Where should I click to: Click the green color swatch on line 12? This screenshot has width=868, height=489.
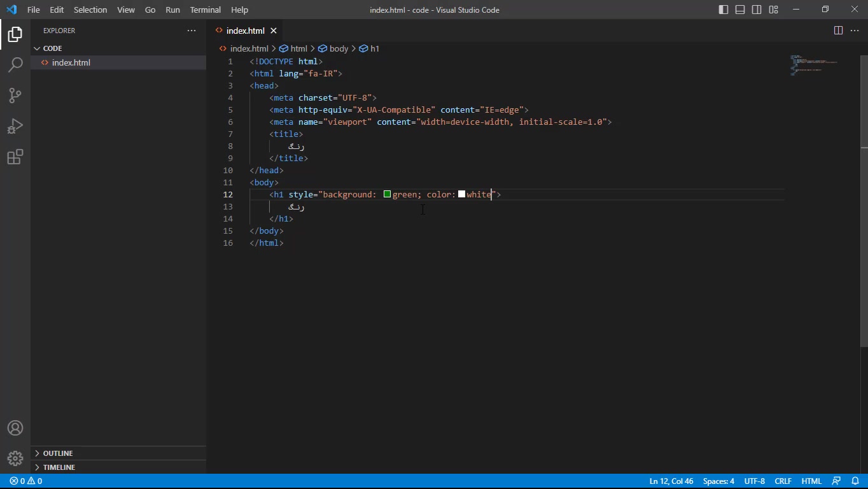tap(387, 194)
